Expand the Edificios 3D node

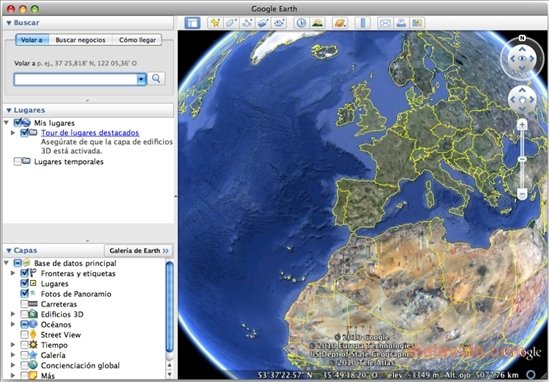(13, 314)
